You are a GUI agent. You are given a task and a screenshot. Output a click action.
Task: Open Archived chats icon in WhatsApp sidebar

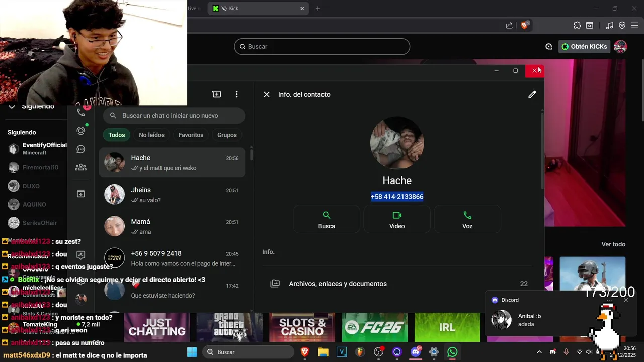(x=80, y=194)
